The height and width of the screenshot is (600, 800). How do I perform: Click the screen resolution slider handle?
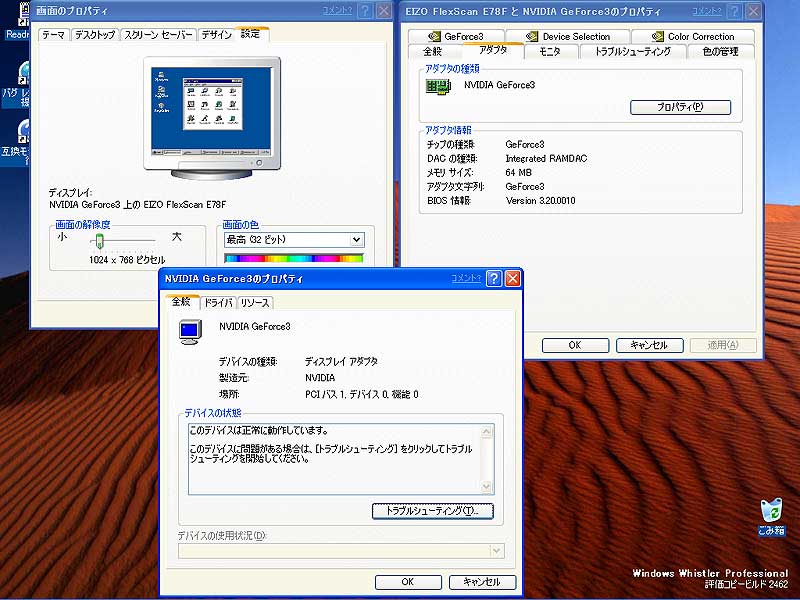click(x=99, y=241)
